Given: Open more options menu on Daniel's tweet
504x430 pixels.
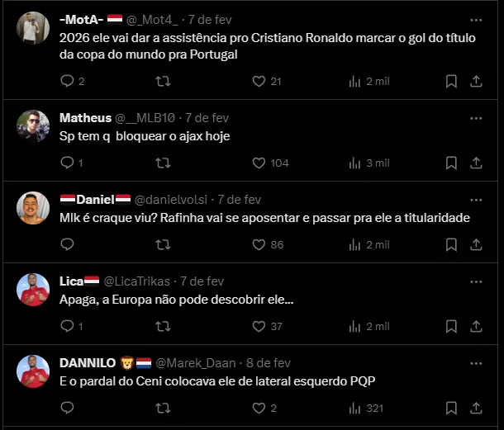Looking at the screenshot, I should [476, 199].
